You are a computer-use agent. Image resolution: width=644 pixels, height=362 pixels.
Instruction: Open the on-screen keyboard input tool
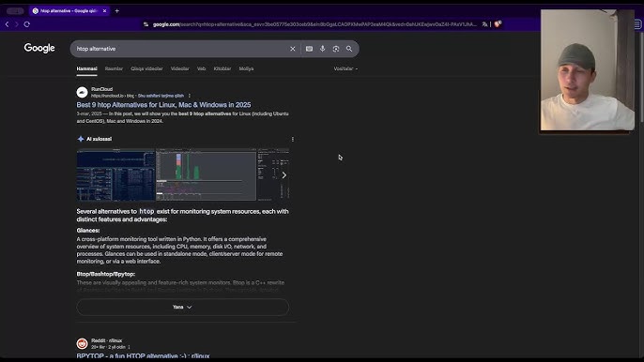pos(309,49)
